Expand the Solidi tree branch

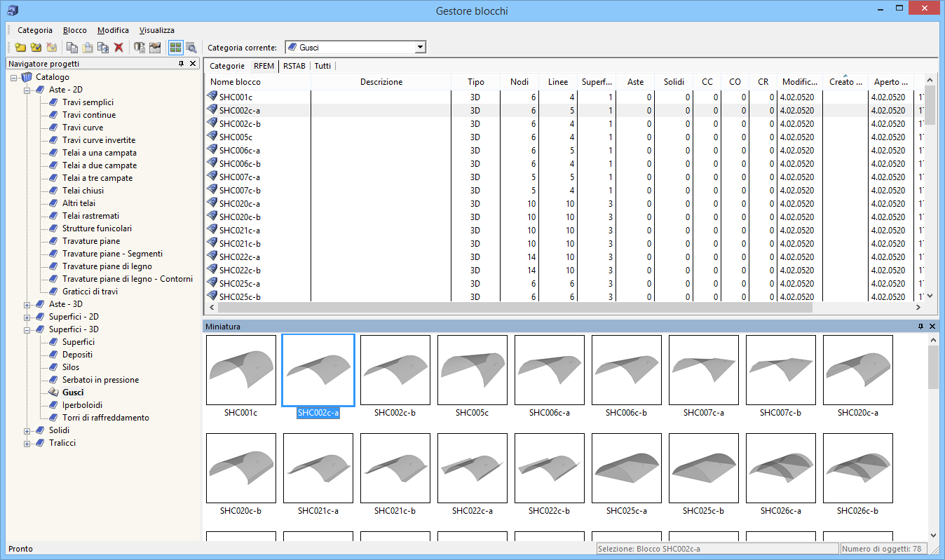tap(26, 430)
